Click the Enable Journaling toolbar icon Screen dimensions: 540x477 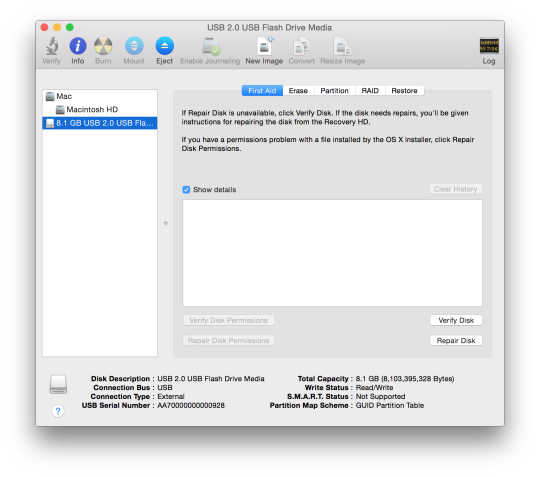[210, 46]
